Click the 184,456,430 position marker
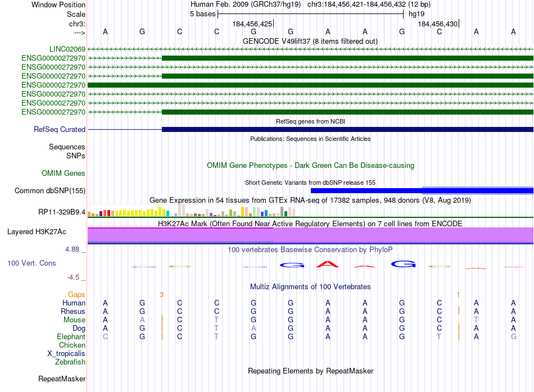534x392 pixels. 438,24
